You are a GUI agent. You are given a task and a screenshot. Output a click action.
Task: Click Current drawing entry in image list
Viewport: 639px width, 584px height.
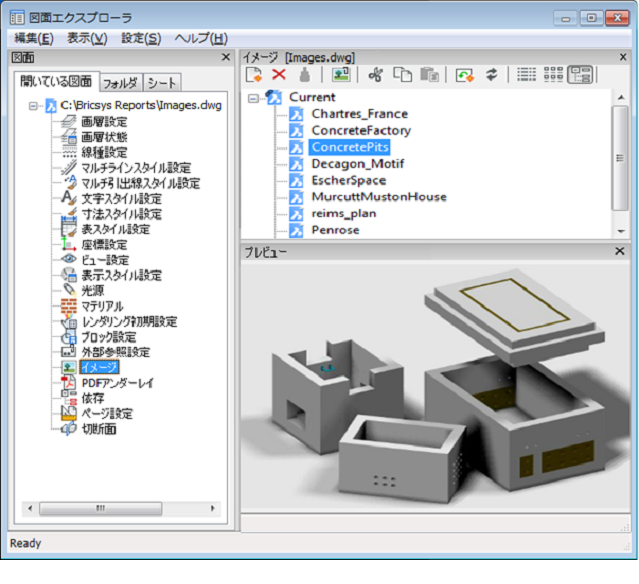click(312, 97)
